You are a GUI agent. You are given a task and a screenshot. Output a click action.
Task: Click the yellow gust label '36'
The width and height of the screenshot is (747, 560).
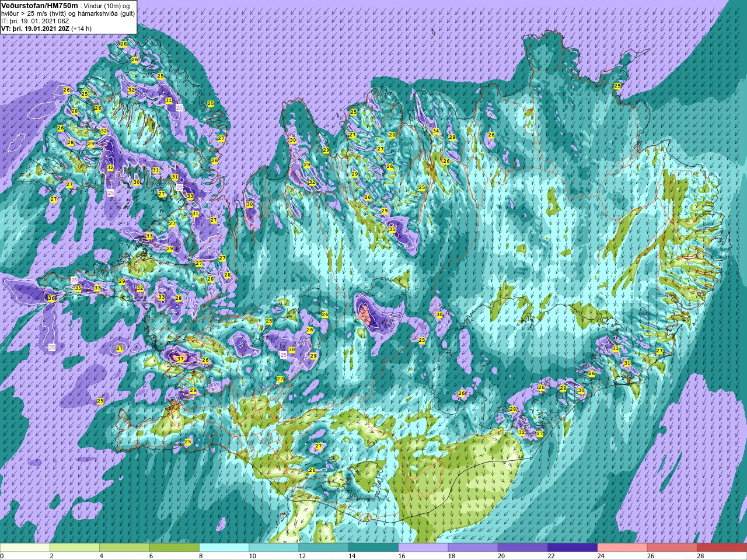51,298
